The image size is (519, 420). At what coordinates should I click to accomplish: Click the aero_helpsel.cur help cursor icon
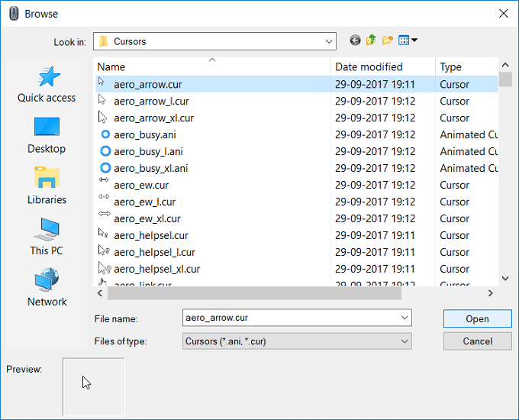pos(103,233)
